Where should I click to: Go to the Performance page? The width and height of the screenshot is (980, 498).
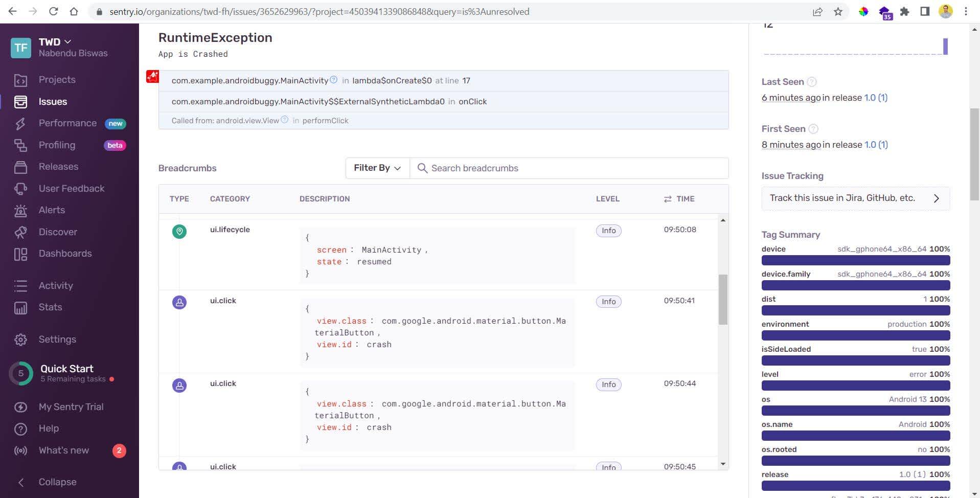[x=67, y=123]
